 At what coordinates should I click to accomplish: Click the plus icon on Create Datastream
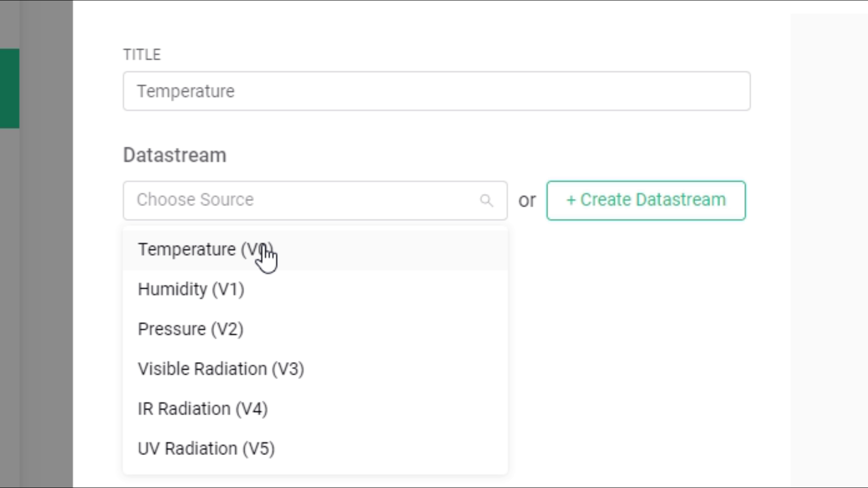(571, 200)
